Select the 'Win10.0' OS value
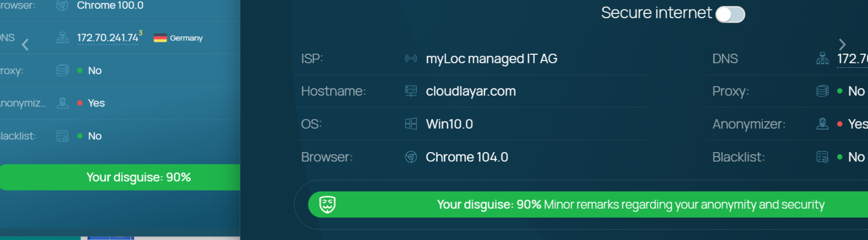This screenshot has height=240, width=868. click(449, 124)
